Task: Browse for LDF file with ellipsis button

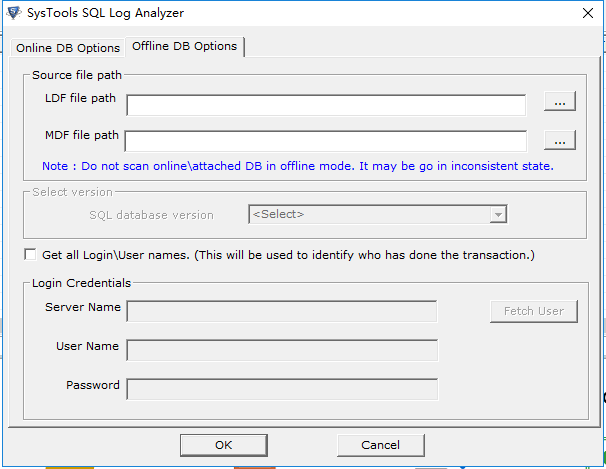Action: click(560, 102)
